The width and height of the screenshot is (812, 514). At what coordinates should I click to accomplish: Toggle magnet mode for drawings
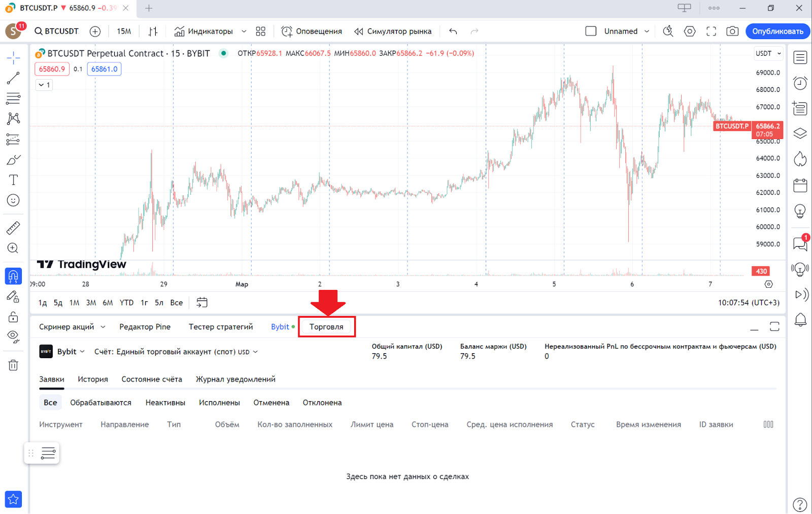point(13,276)
